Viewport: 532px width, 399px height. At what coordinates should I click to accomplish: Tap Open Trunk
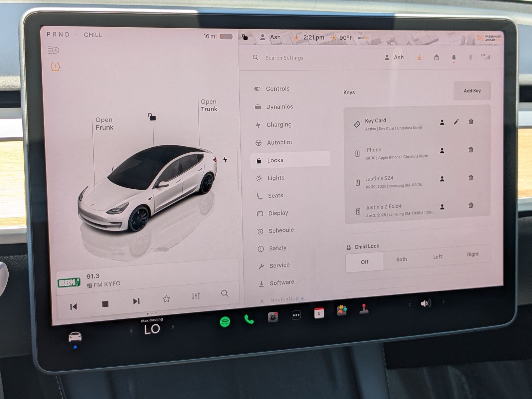(x=209, y=105)
